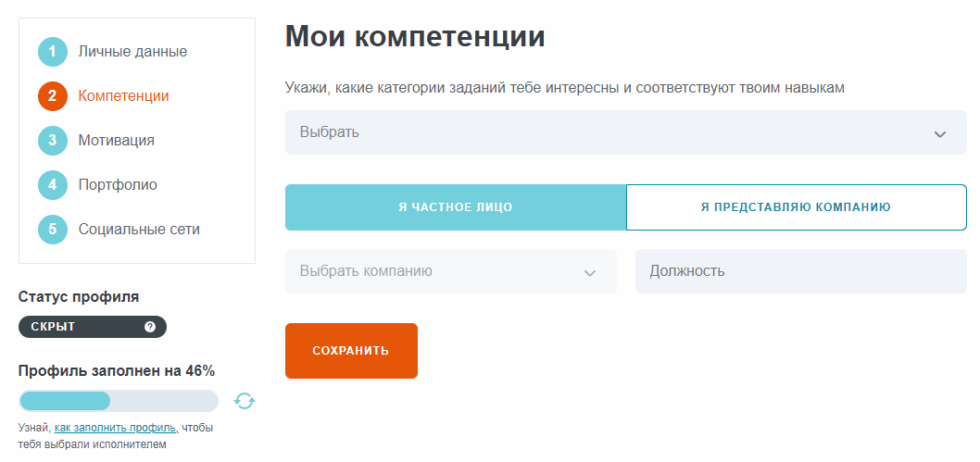The width and height of the screenshot is (980, 462).
Task: Follow the как заполнить профиль link
Action: [117, 429]
